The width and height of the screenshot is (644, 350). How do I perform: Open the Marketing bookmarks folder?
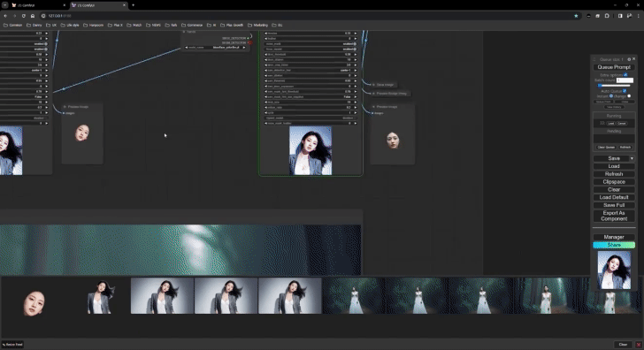[x=257, y=25]
